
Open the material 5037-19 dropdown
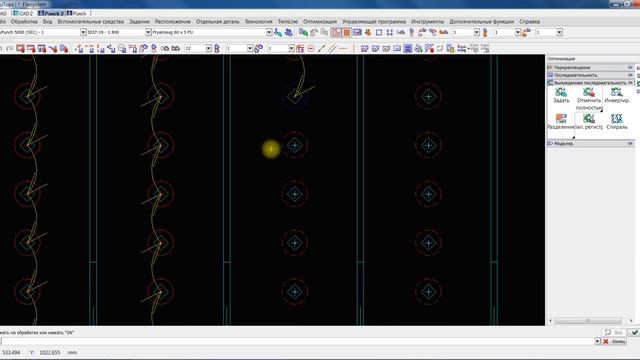pos(149,32)
